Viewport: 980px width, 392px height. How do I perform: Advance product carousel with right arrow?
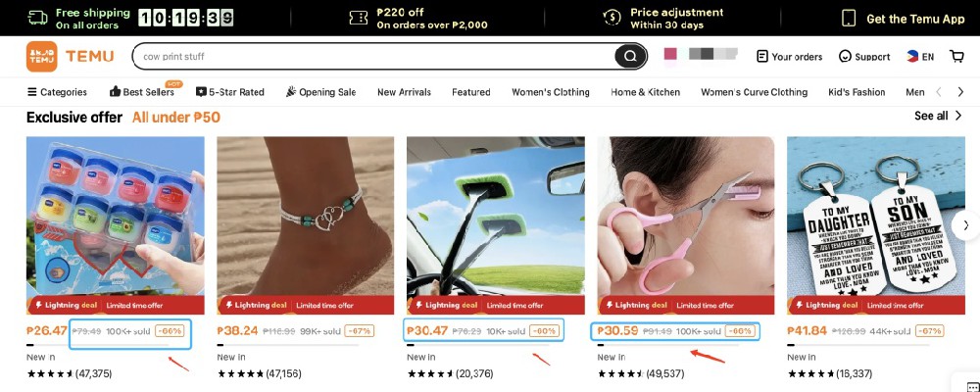(965, 225)
